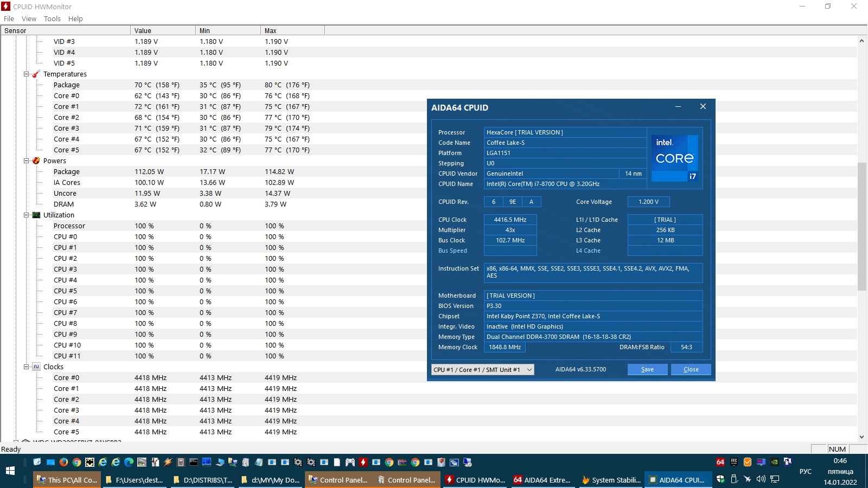Click the vertical scrollbar thumb in HWMonitor

pos(861,227)
